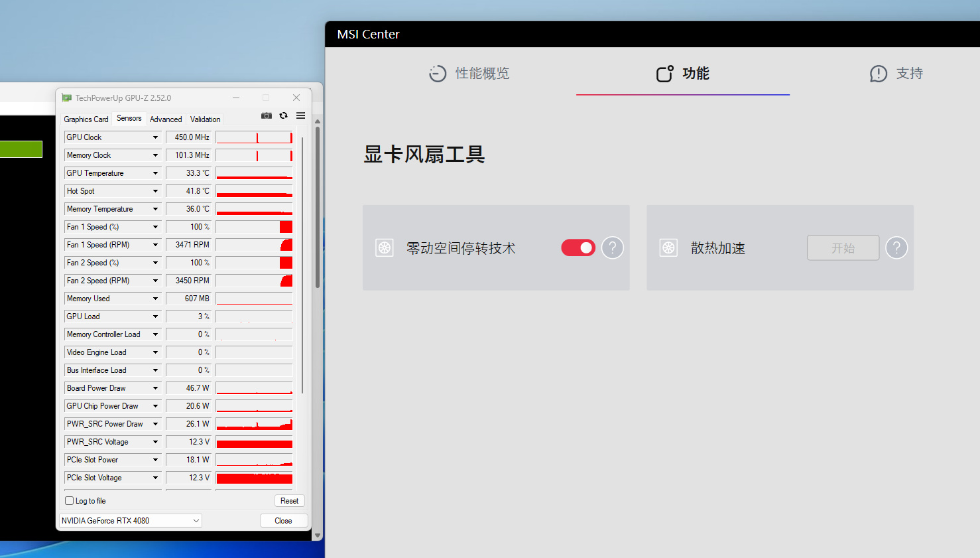Click the background window scroll-up arrow
The image size is (980, 558).
click(x=318, y=121)
